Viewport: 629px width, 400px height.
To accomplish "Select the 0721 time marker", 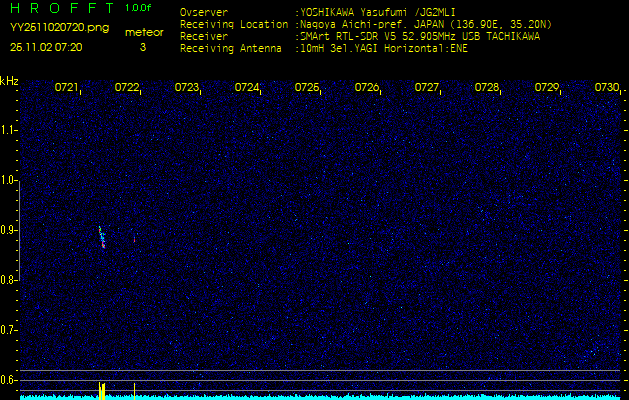I will coord(66,88).
